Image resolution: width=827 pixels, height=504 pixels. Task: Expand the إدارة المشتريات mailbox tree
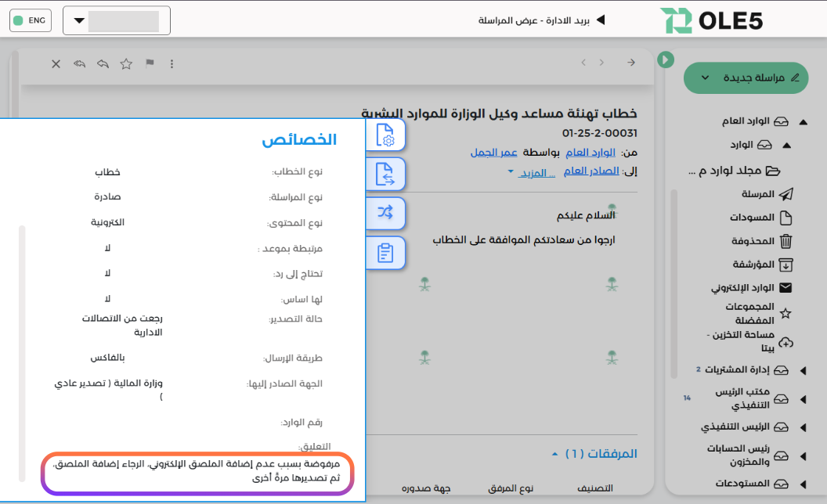[x=804, y=370]
